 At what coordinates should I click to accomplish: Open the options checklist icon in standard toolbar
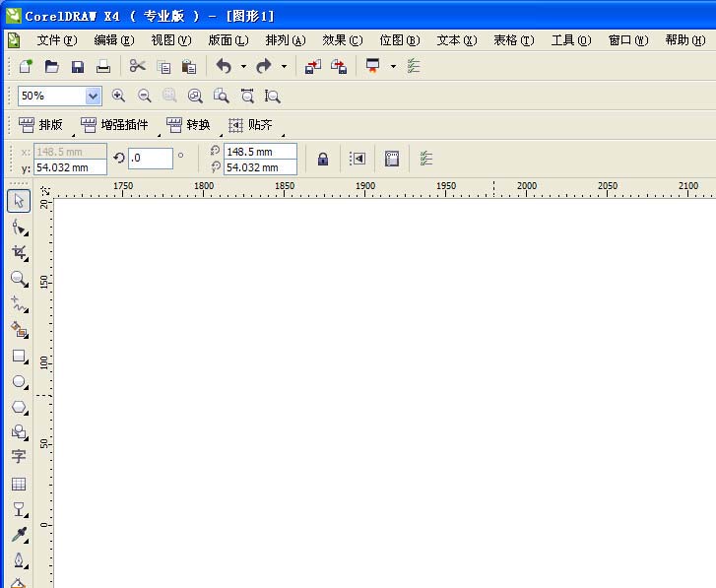[414, 66]
